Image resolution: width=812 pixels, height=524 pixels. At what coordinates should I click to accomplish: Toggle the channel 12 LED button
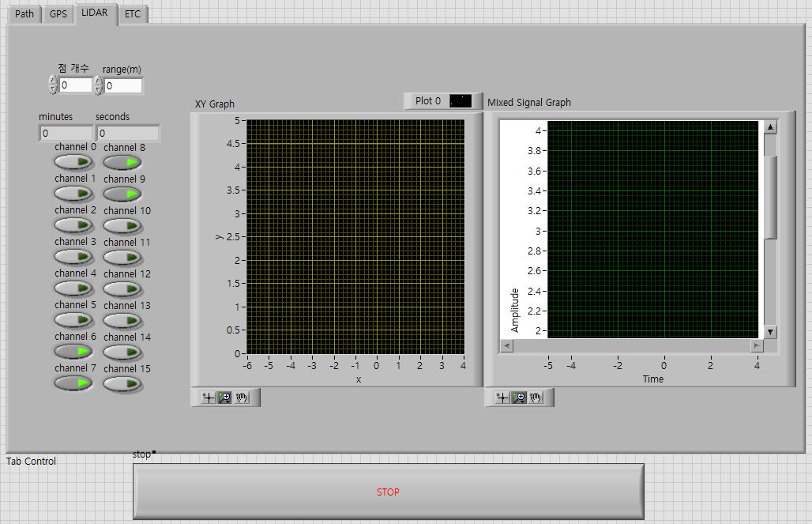(x=122, y=289)
